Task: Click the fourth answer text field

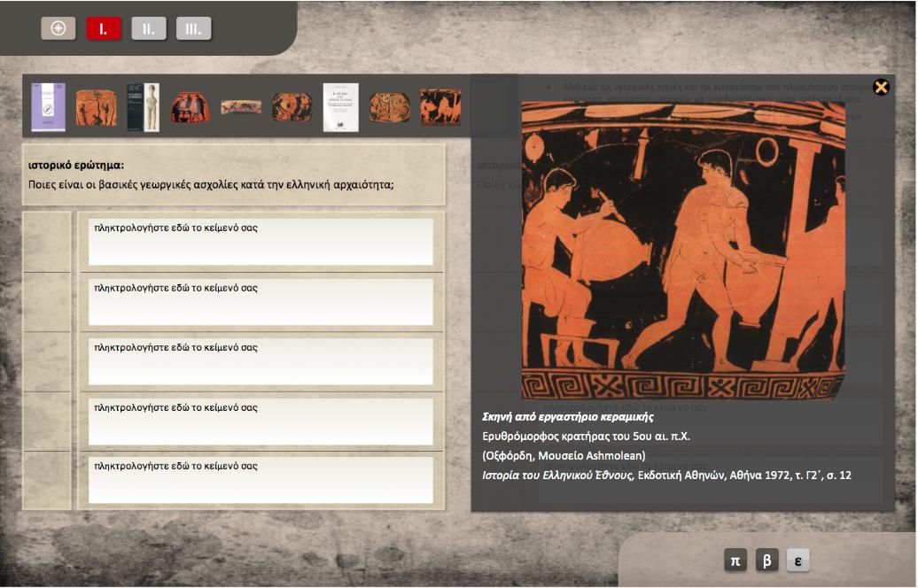Action: [x=261, y=422]
